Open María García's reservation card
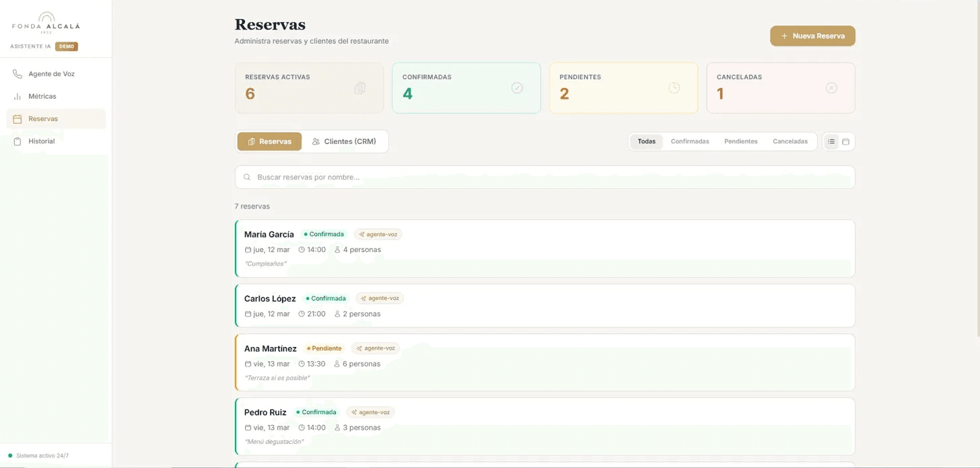Viewport: 980px width, 468px height. click(x=545, y=249)
